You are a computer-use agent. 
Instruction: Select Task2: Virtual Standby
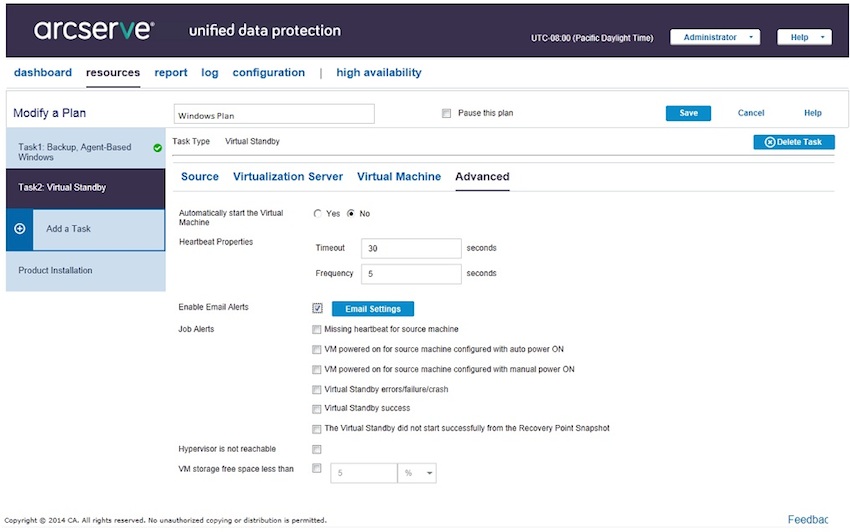(x=86, y=188)
